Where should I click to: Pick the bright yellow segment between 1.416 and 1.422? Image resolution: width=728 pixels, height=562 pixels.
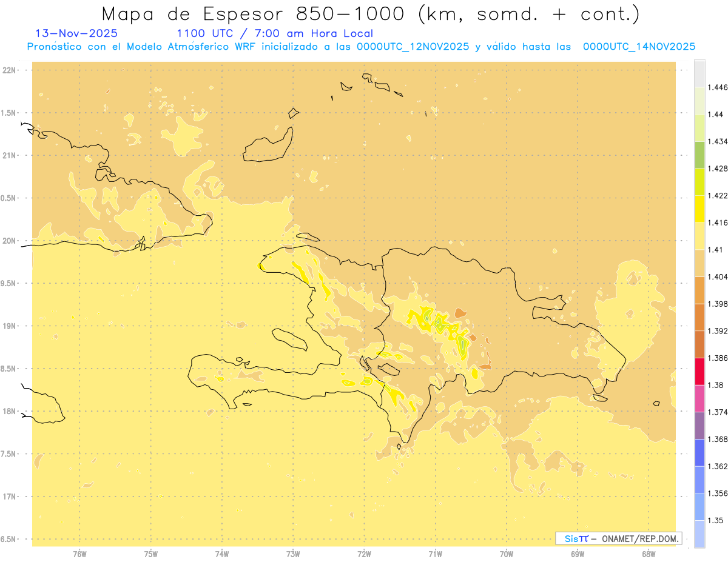(699, 209)
